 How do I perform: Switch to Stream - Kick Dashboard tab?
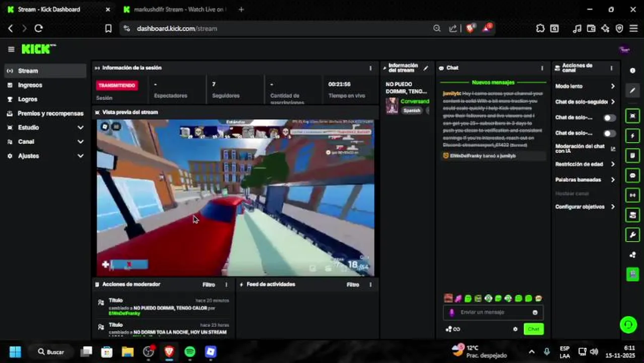[x=59, y=10]
